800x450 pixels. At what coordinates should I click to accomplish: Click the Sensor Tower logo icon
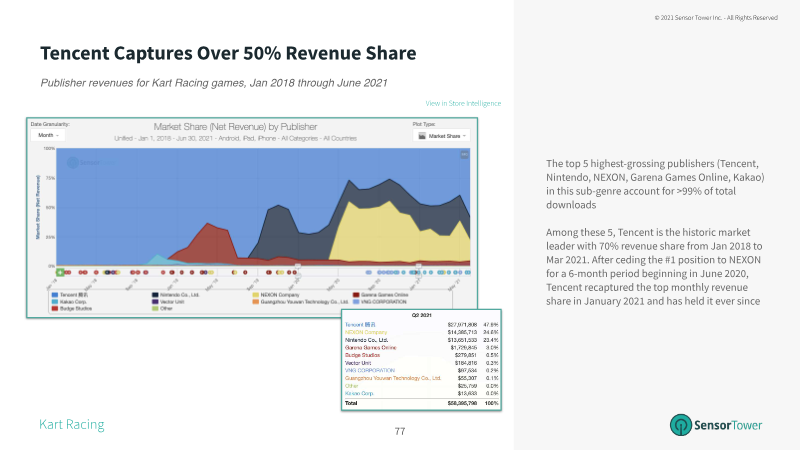[x=681, y=425]
